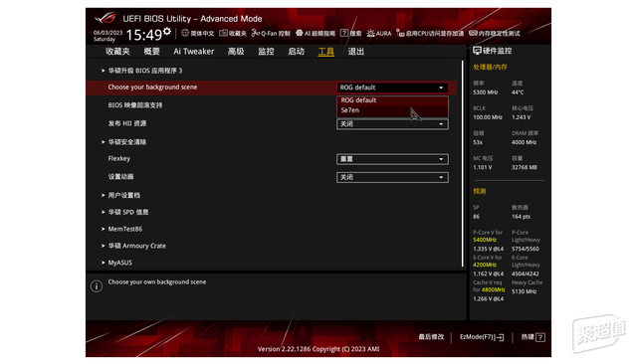The image size is (637, 364).
Task: Open the 收藏夹 favorites toolbar icon
Action: tap(223, 33)
